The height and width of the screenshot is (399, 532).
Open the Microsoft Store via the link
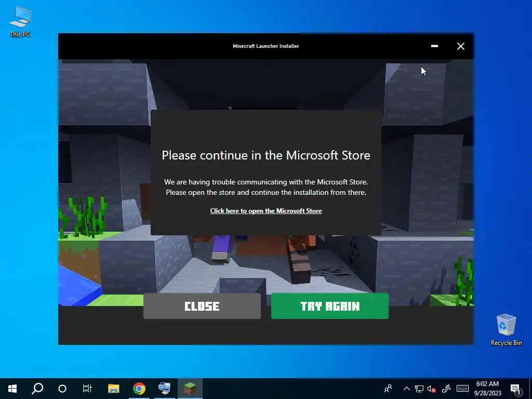pos(265,211)
